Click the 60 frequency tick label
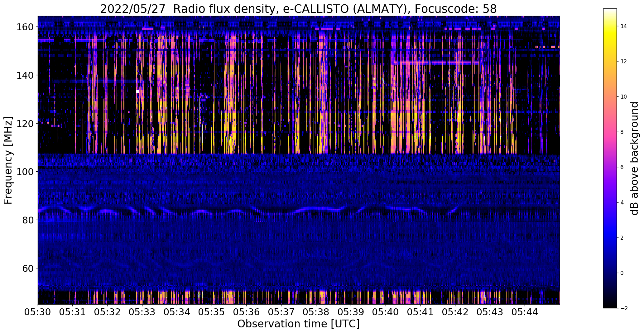Viewport: 644px width, 333px height. coord(28,268)
